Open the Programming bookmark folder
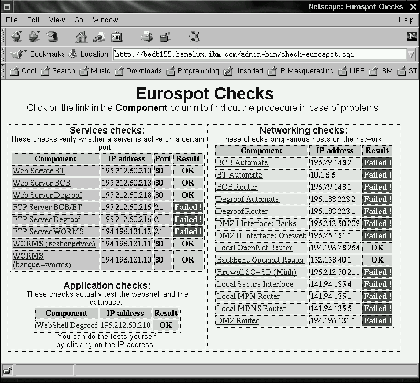Image resolution: width=420 pixels, height=383 pixels. tap(193, 71)
